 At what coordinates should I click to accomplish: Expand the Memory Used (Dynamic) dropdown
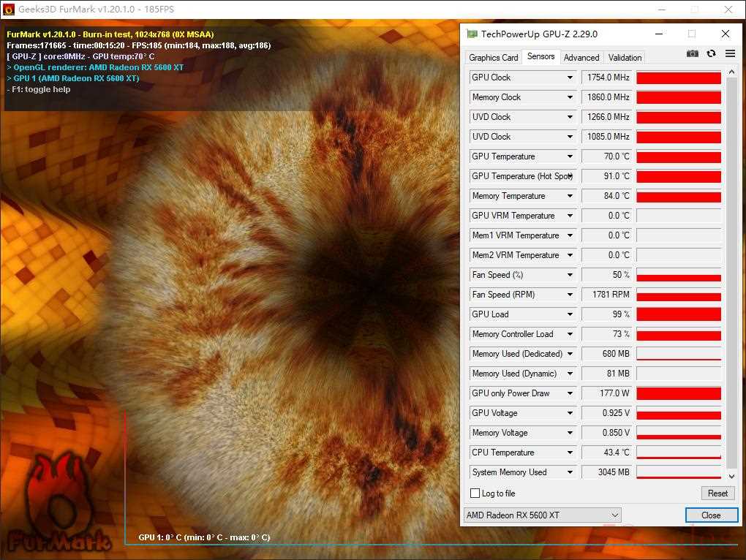tap(570, 374)
